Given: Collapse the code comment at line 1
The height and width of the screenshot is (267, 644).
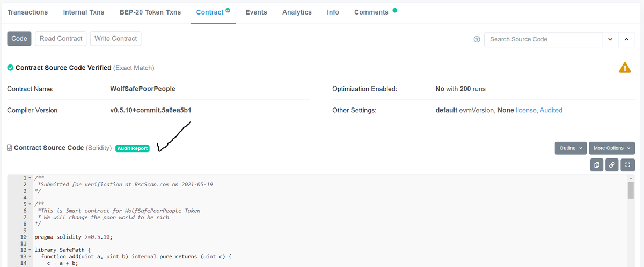Looking at the screenshot, I should [30, 177].
